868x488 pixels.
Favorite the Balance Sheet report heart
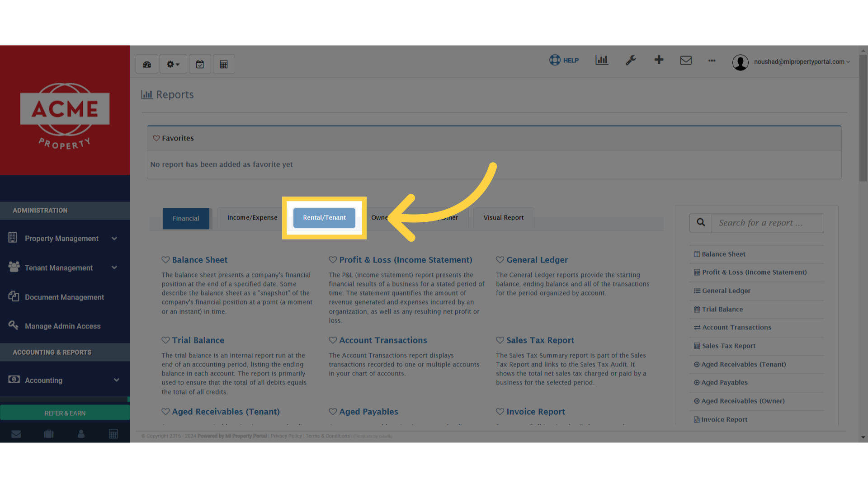click(x=165, y=260)
